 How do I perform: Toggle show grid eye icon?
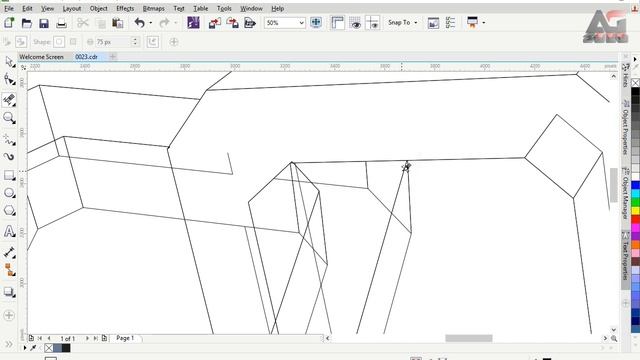(x=356, y=23)
